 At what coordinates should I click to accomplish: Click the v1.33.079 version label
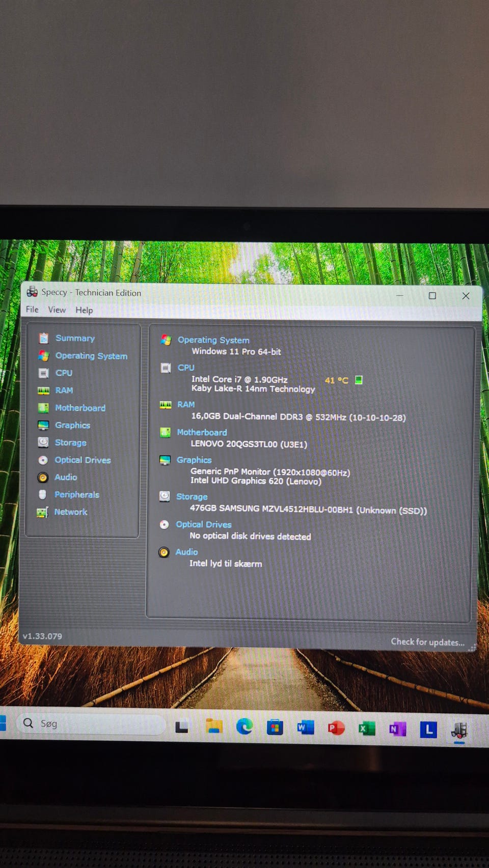[42, 636]
